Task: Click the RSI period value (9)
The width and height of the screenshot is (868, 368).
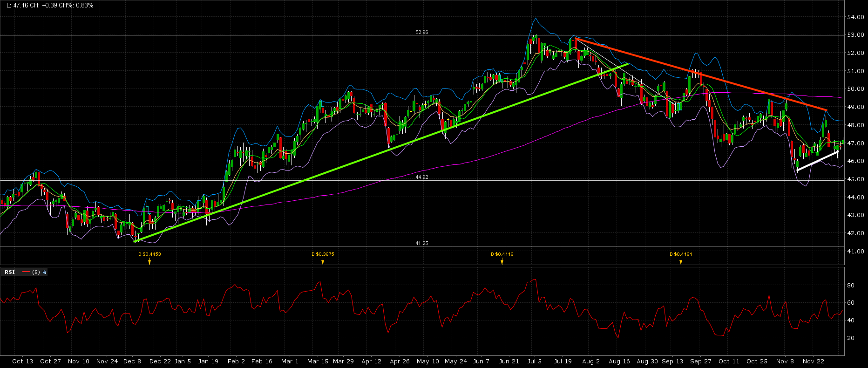Action: [36, 272]
